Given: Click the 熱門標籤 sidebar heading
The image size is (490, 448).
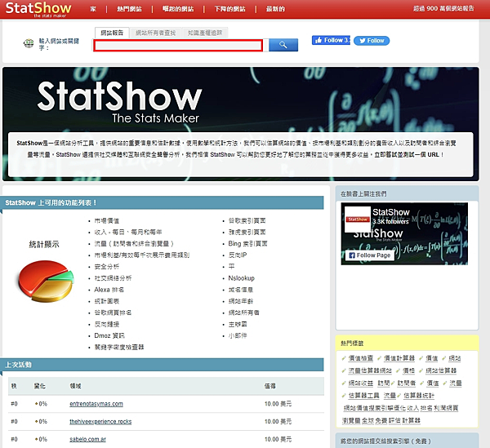Looking at the screenshot, I should tap(352, 344).
